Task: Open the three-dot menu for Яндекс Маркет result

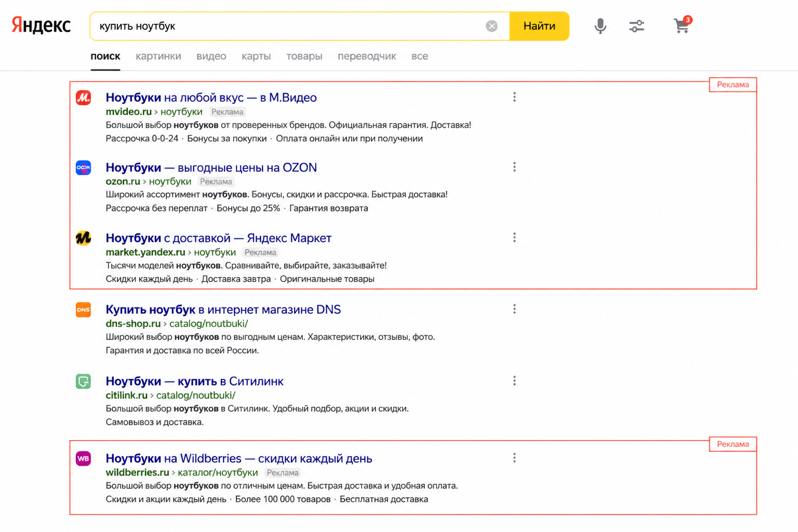Action: [514, 237]
